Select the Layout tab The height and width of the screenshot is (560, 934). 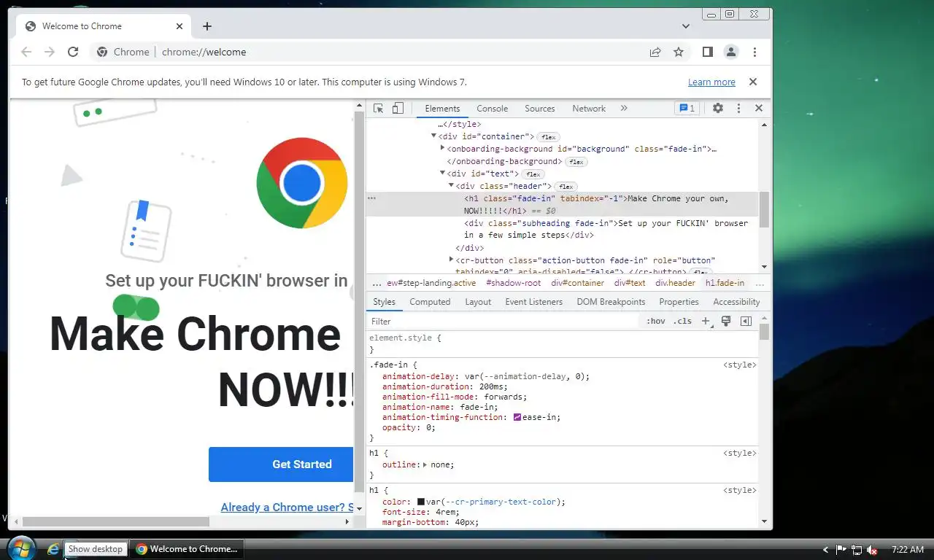(x=478, y=302)
